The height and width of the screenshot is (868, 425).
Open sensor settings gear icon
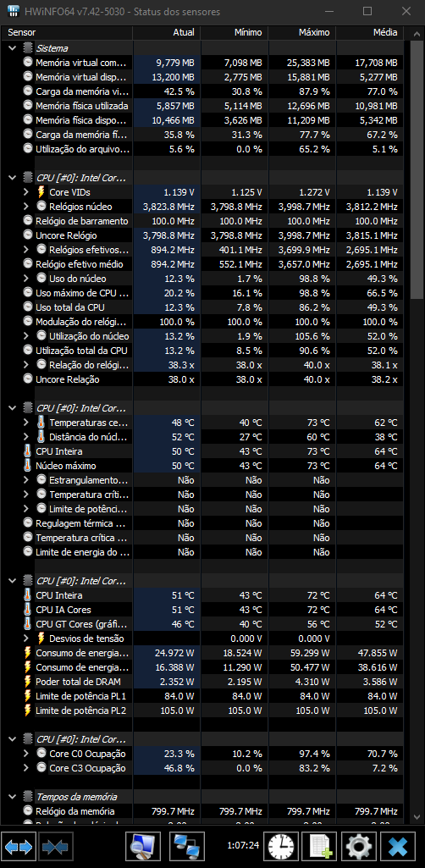[x=359, y=846]
